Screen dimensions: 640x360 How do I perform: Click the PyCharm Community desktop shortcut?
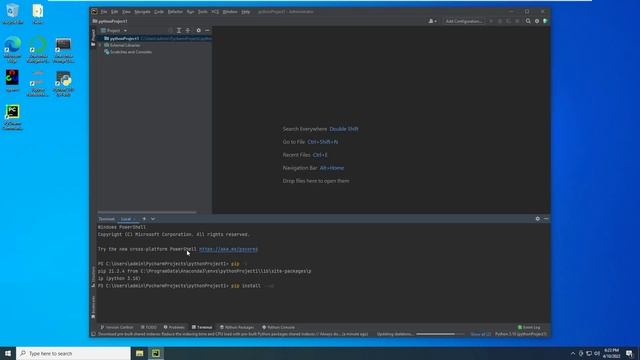point(13,118)
